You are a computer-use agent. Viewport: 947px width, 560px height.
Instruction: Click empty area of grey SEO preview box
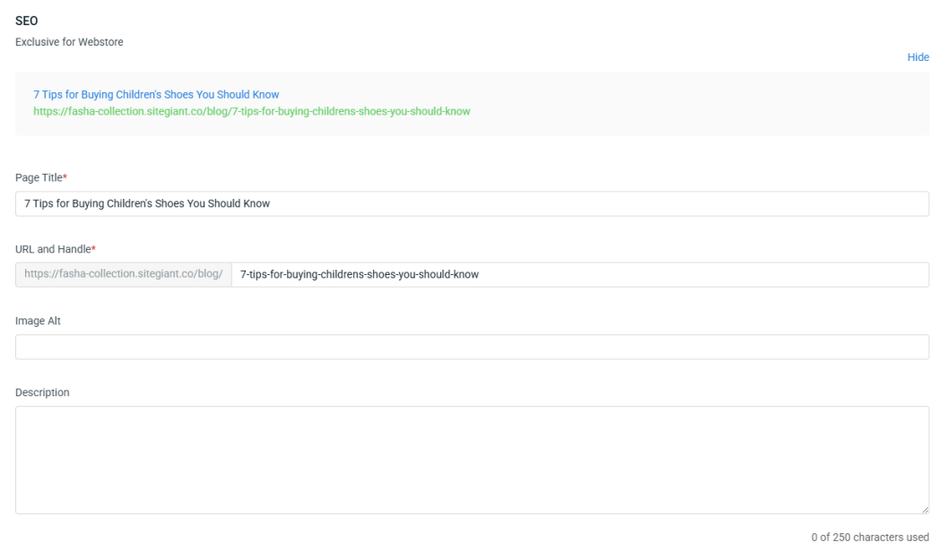(699, 103)
